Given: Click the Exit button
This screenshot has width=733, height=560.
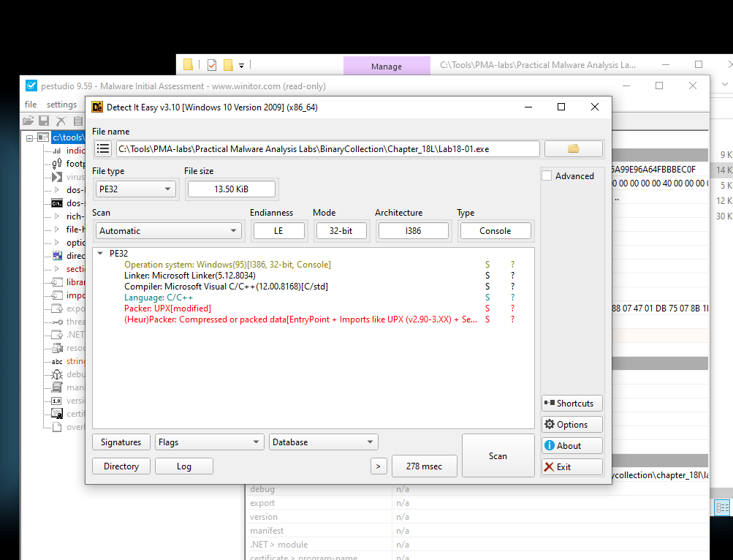Looking at the screenshot, I should click(572, 467).
